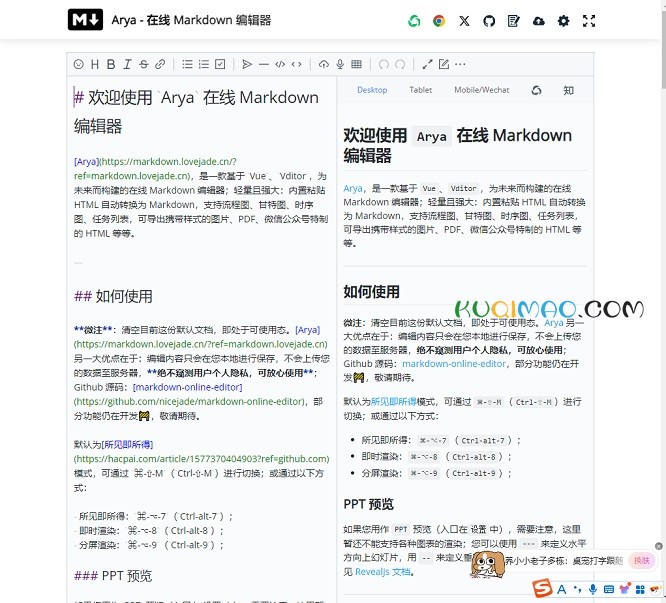This screenshot has width=666, height=603.
Task: Start voice recording with microphone icon
Action: point(340,64)
